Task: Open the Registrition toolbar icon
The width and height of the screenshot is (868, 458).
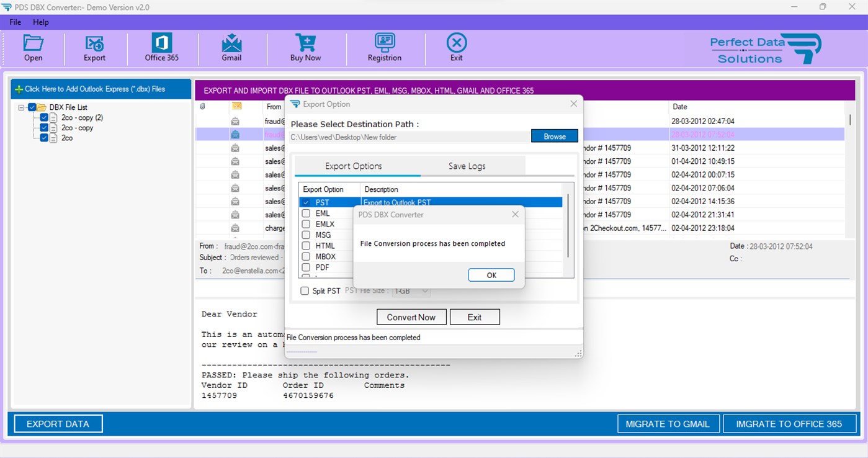Action: (385, 48)
